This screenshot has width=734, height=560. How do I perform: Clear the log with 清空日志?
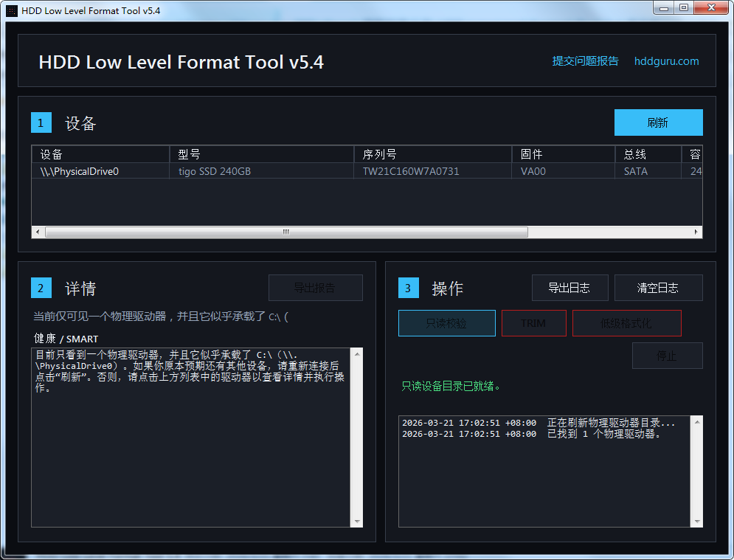[658, 288]
